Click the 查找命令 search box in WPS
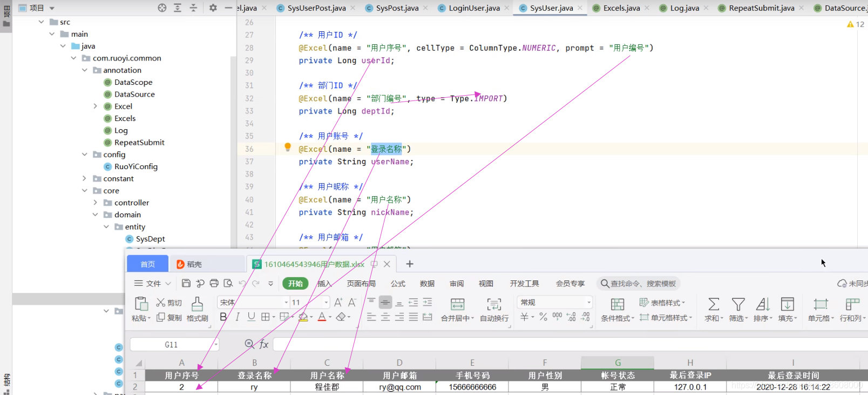The height and width of the screenshot is (395, 868). tap(639, 283)
